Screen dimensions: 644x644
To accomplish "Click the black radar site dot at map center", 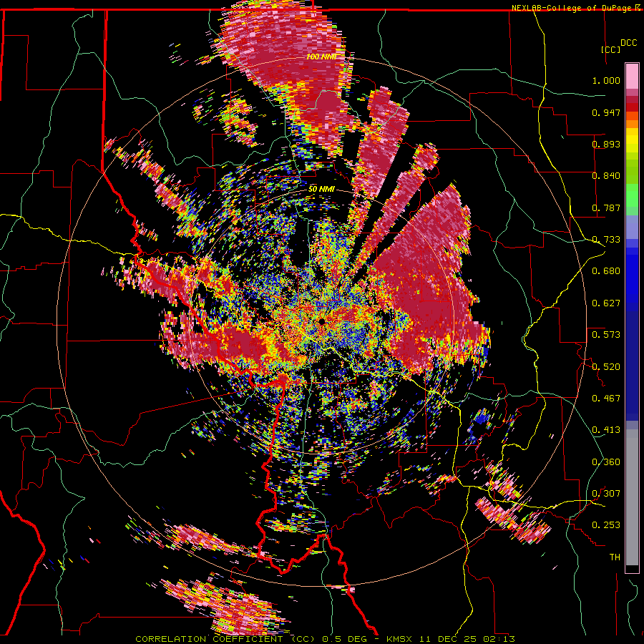I will [x=321, y=321].
